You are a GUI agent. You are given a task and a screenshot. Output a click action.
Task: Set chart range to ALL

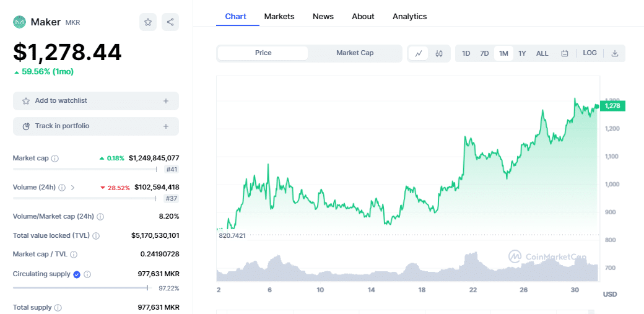542,53
